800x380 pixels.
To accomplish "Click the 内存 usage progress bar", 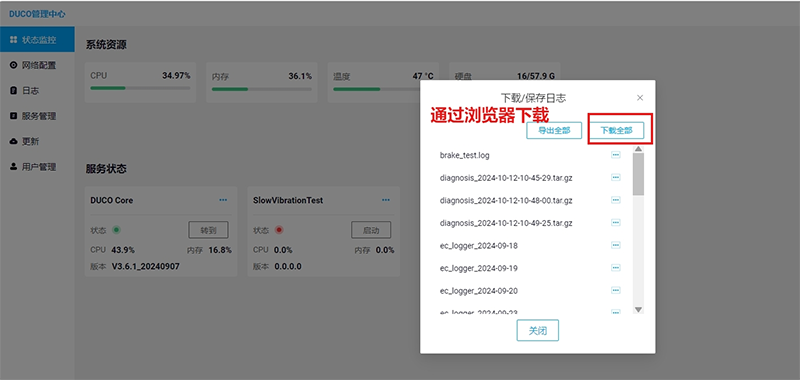I will (262, 89).
